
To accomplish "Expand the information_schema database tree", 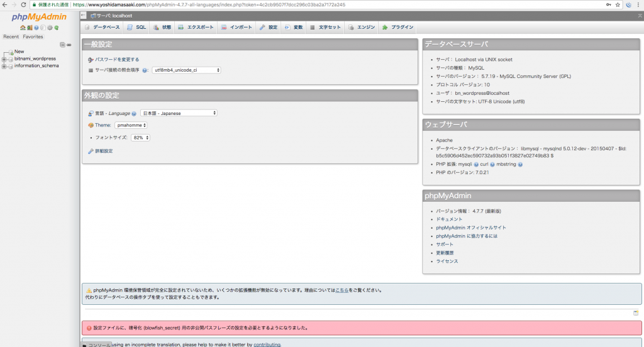I will tap(4, 65).
